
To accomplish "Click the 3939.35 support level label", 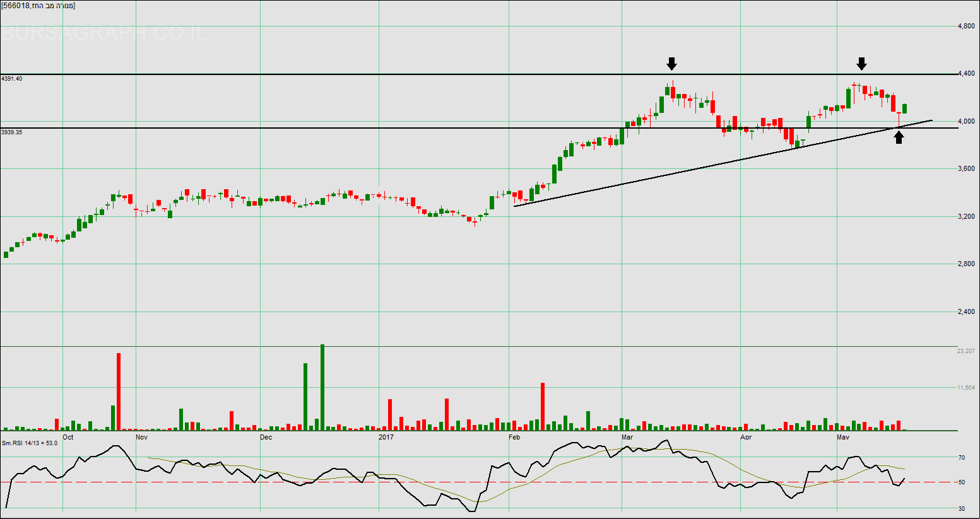I will point(12,132).
